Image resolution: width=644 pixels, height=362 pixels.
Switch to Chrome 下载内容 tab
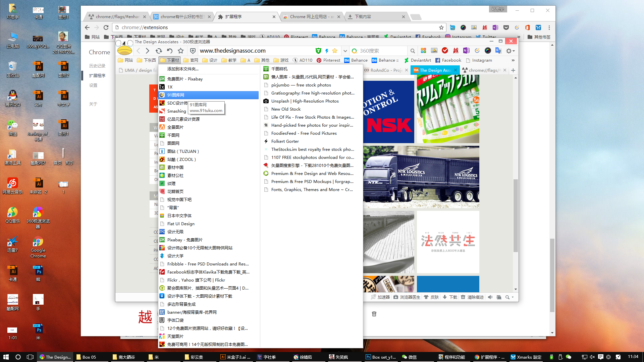click(x=376, y=17)
